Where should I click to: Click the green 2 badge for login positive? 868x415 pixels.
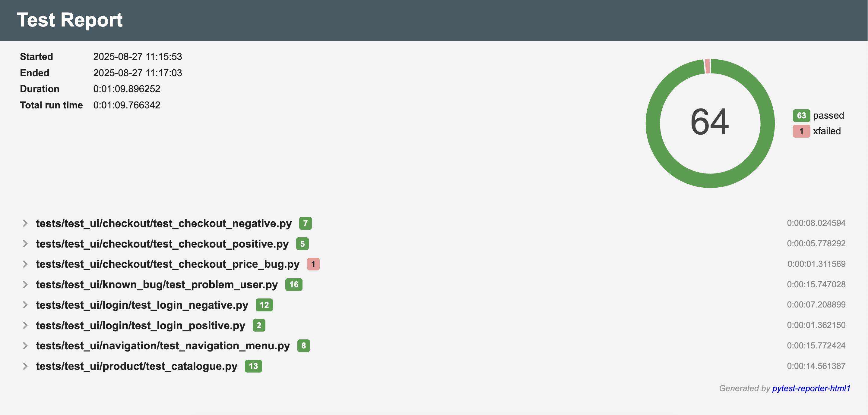[x=259, y=326]
